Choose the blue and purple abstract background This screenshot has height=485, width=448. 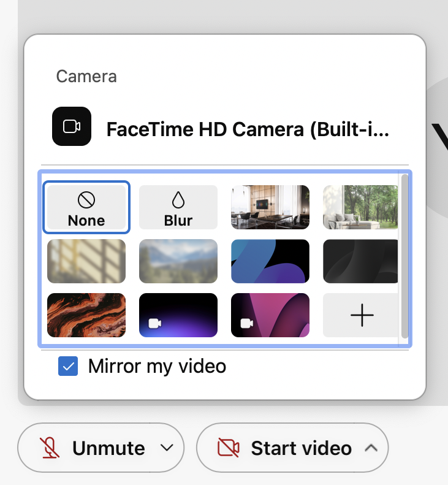[x=270, y=261]
